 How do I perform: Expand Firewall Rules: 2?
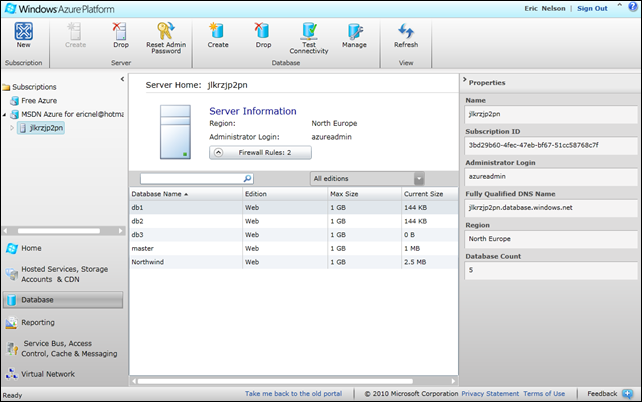coord(260,152)
